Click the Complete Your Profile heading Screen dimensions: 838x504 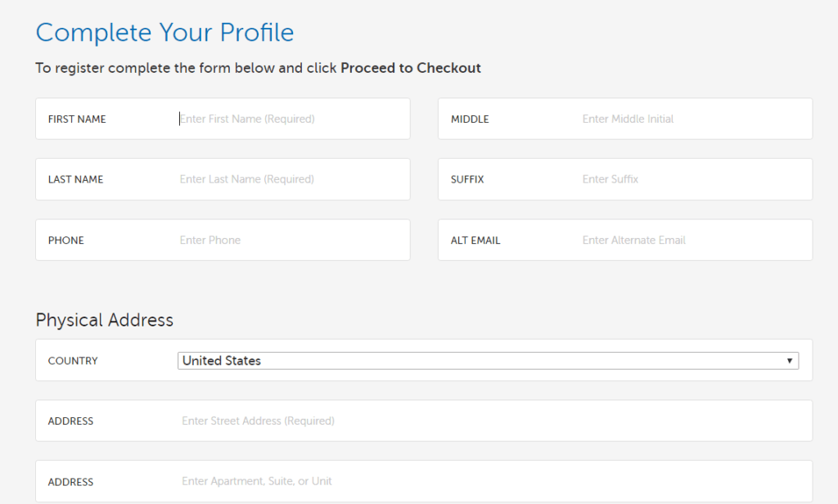[164, 33]
